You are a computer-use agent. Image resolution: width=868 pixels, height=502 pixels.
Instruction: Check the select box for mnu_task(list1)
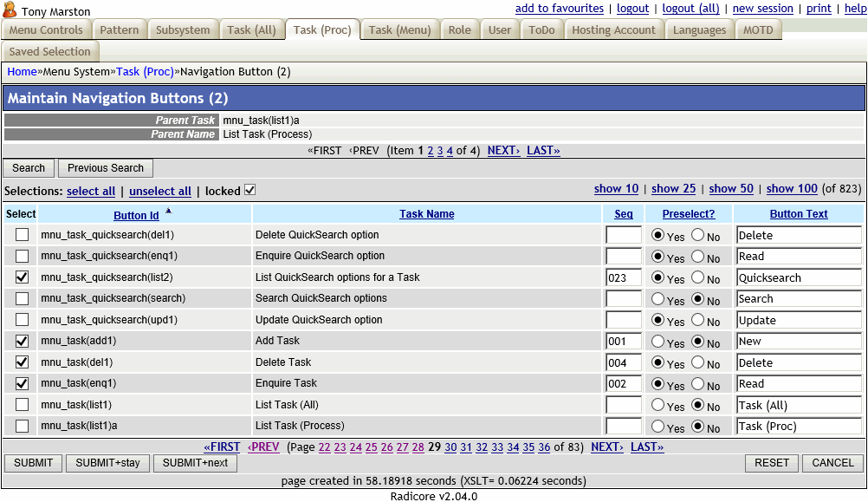[22, 404]
